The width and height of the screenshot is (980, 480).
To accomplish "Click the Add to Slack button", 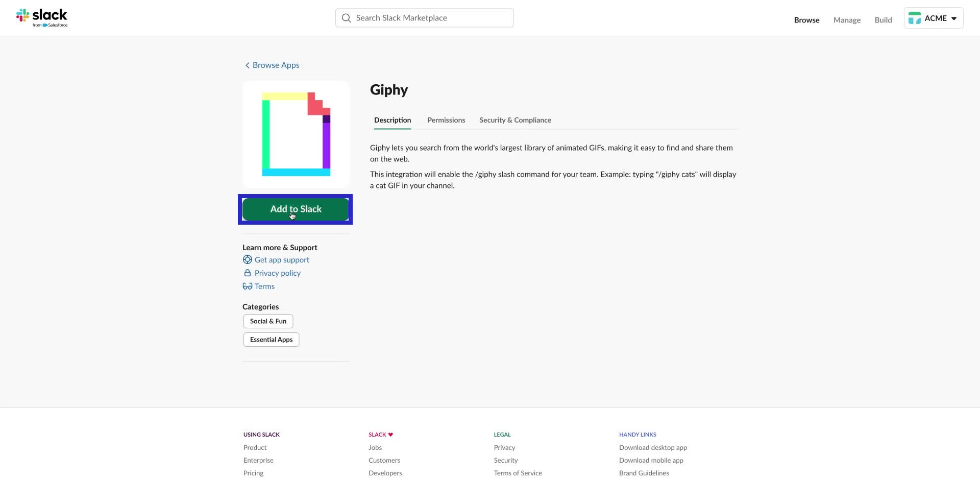I will 296,209.
